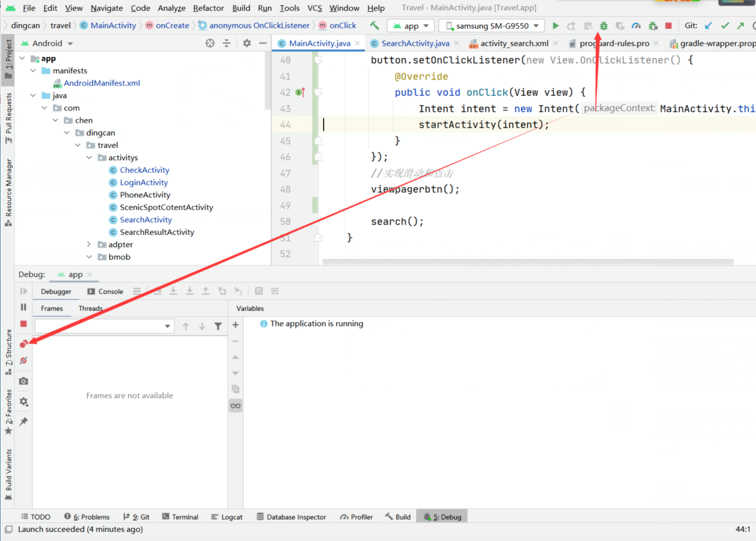Pause the program in debug panel

point(23,307)
